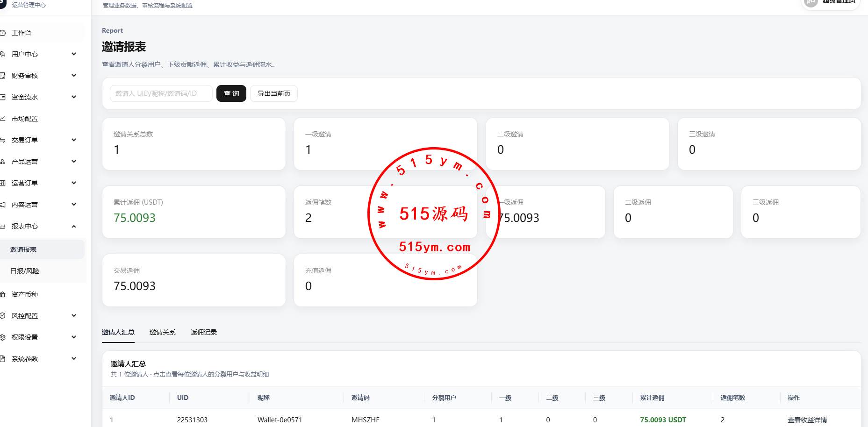
Task: Expand the 运营订单 chevron
Action: (x=74, y=183)
